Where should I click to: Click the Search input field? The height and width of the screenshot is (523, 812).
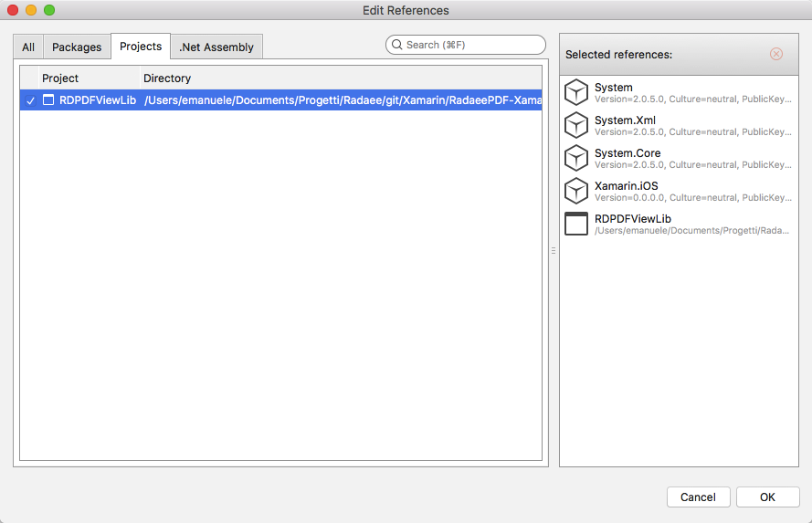click(470, 45)
